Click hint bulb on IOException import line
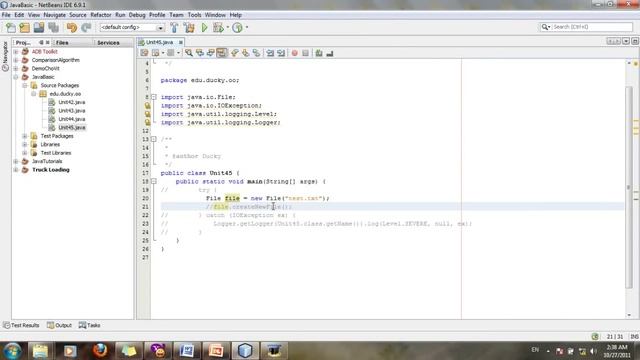The image size is (640, 360). (147, 106)
